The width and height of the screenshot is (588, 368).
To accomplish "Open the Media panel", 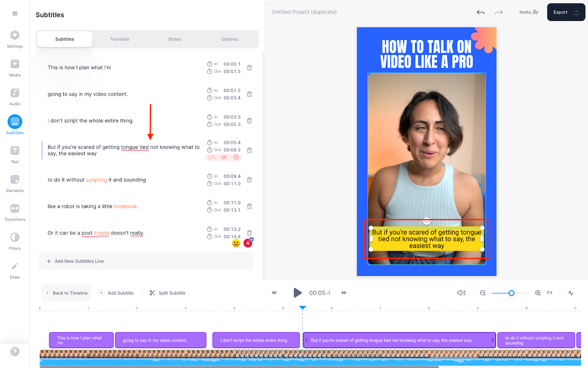I will pos(15,68).
